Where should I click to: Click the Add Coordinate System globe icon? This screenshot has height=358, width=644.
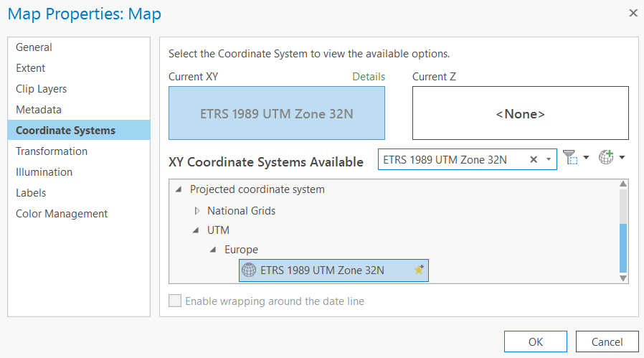(x=606, y=159)
